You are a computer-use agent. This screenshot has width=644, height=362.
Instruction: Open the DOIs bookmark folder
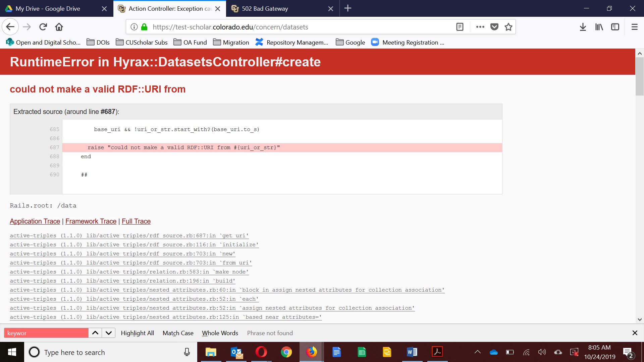pos(98,42)
